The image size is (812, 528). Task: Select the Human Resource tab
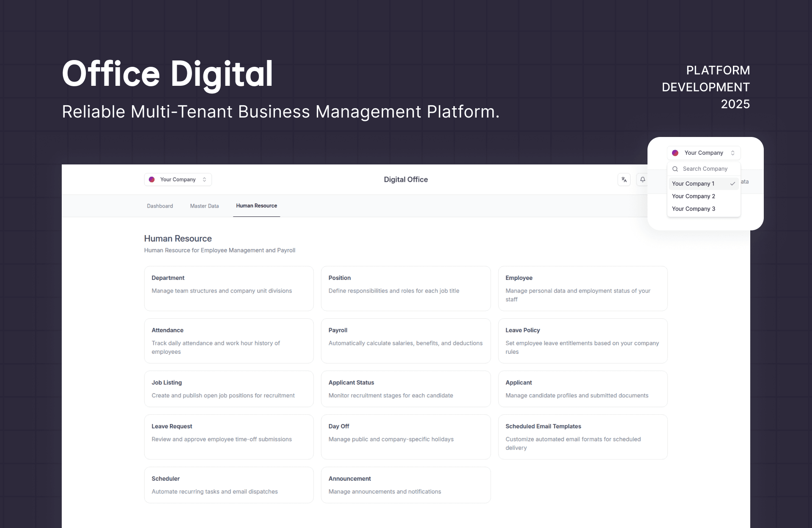256,206
